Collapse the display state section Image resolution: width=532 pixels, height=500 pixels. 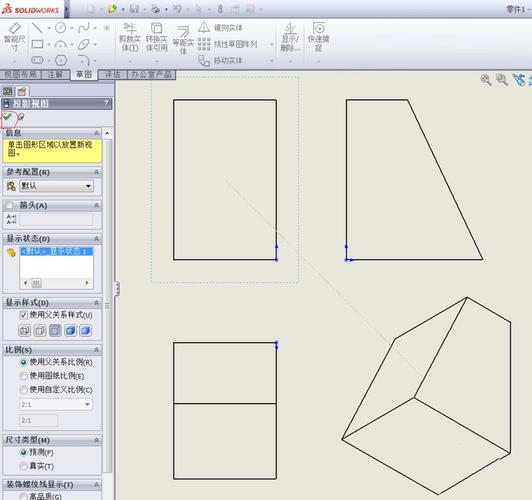click(x=97, y=239)
